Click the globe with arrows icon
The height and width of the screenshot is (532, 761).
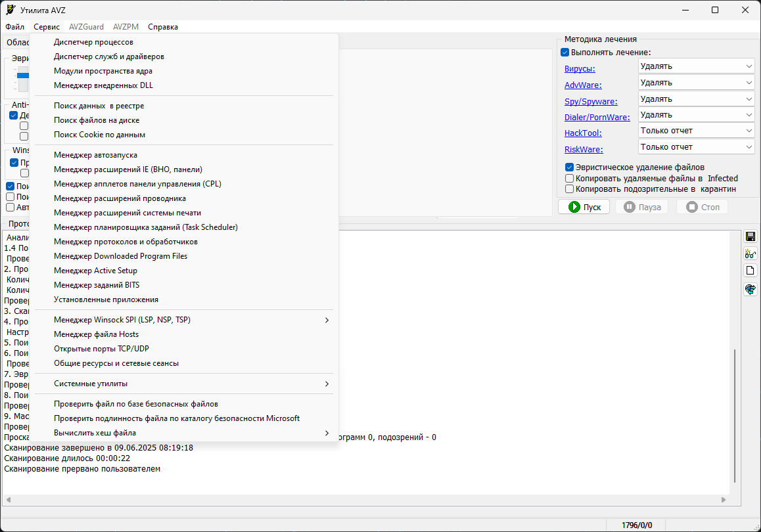(x=750, y=289)
